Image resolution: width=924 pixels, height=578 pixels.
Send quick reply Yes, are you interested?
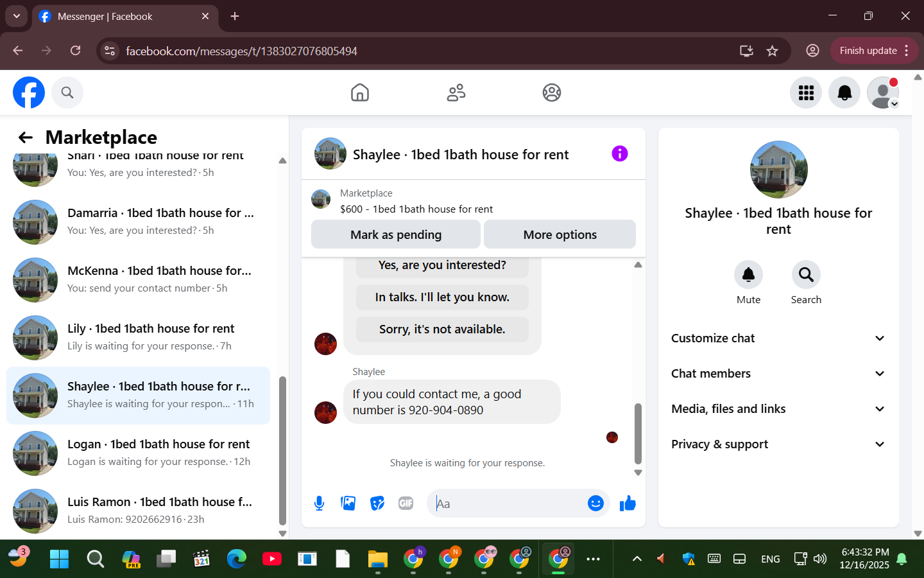pos(442,265)
